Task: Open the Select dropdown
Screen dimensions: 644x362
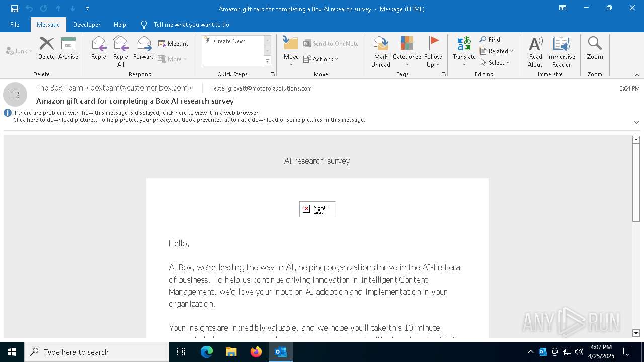Action: 495,62
